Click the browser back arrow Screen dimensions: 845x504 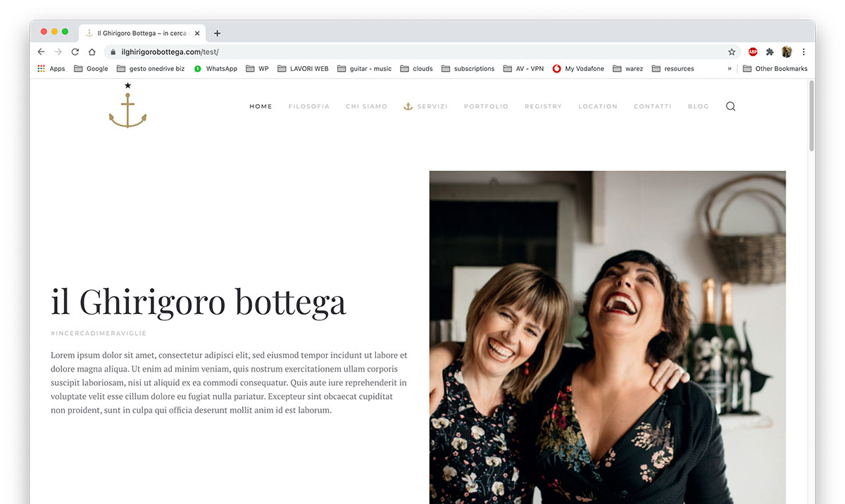click(41, 52)
